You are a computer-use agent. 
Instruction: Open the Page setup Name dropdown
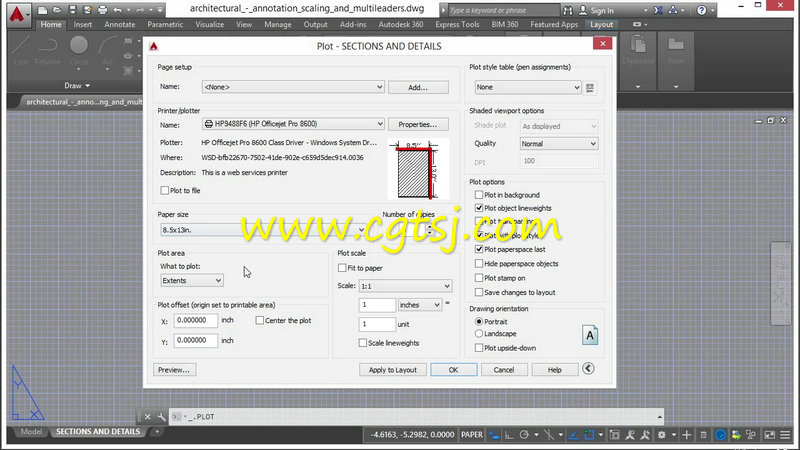[x=293, y=87]
